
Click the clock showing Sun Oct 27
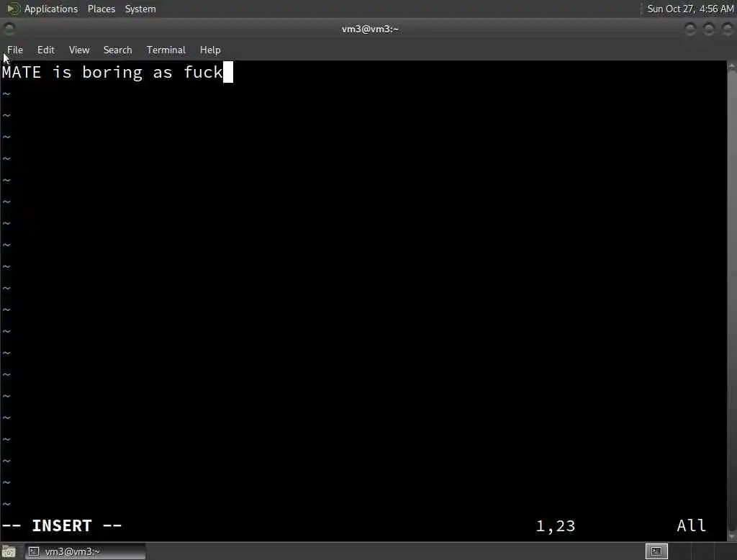pyautogui.click(x=690, y=9)
